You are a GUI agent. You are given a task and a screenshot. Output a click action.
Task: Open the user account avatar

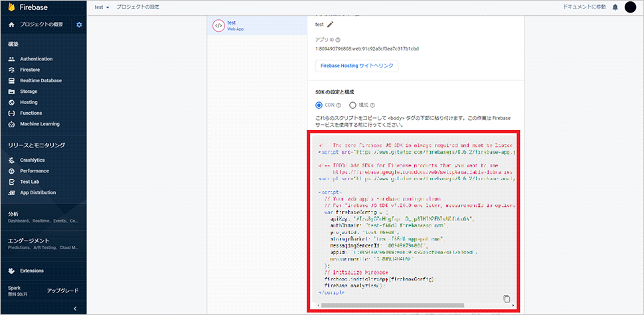pos(630,7)
